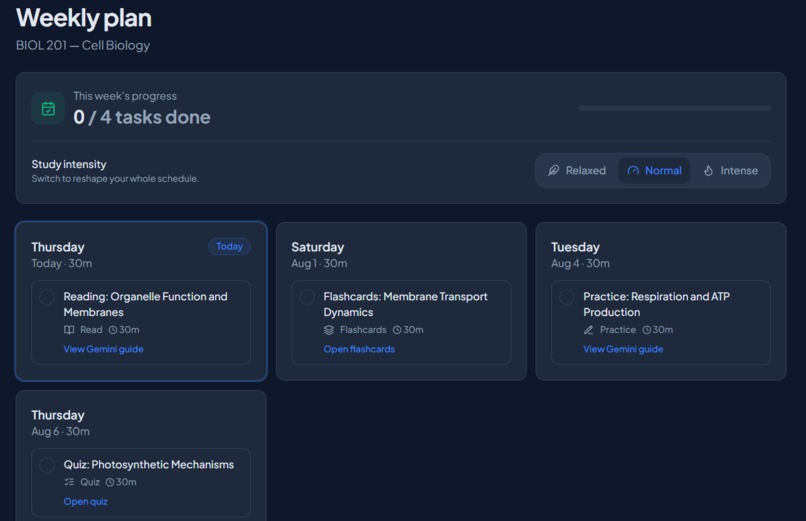Click the pencil icon next to Practice
Viewport: 806px width, 521px height.
pos(589,330)
